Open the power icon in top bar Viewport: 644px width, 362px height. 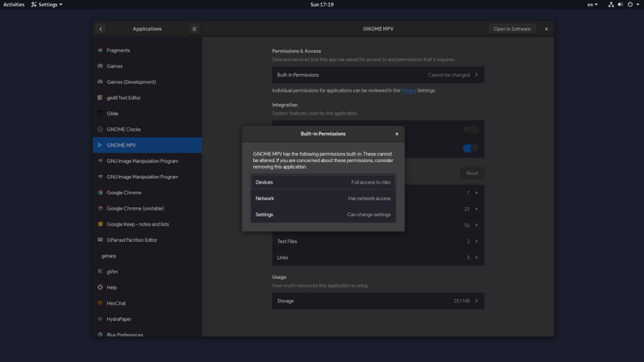click(630, 5)
